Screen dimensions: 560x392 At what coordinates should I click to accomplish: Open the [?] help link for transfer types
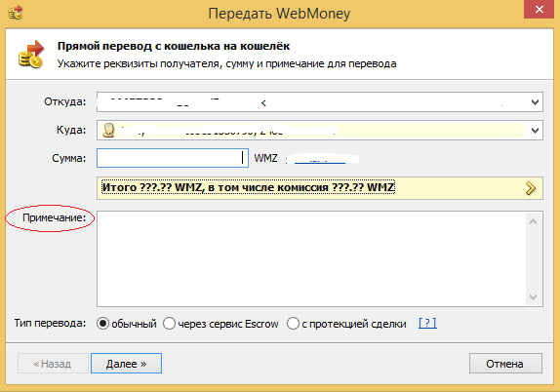coord(427,323)
